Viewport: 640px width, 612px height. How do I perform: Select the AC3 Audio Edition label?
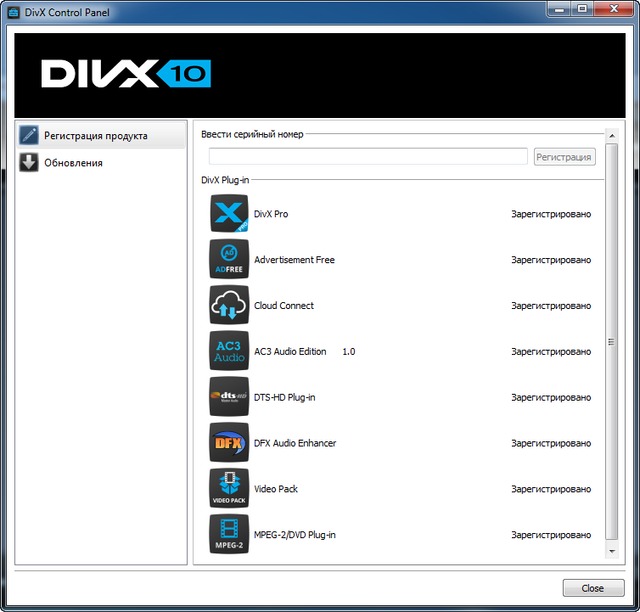tap(290, 352)
